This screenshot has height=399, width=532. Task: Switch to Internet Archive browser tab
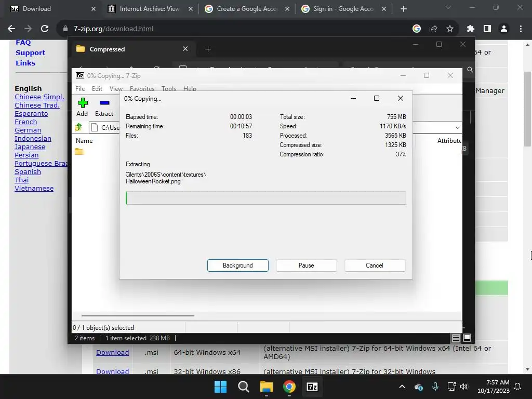coord(150,9)
